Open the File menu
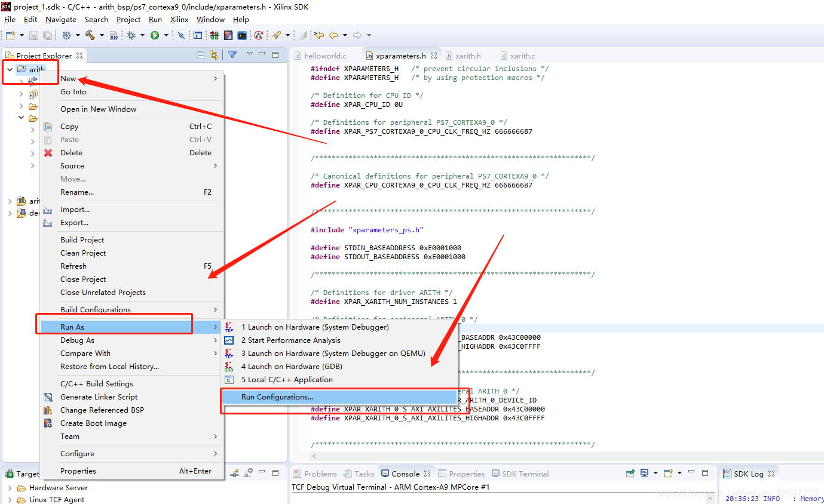The image size is (824, 504). [x=10, y=20]
